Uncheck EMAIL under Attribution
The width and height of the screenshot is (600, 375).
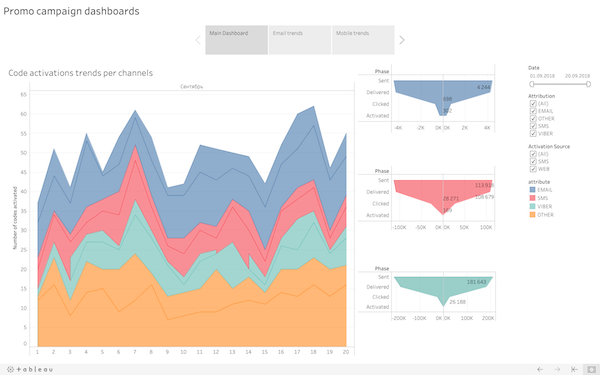[533, 111]
